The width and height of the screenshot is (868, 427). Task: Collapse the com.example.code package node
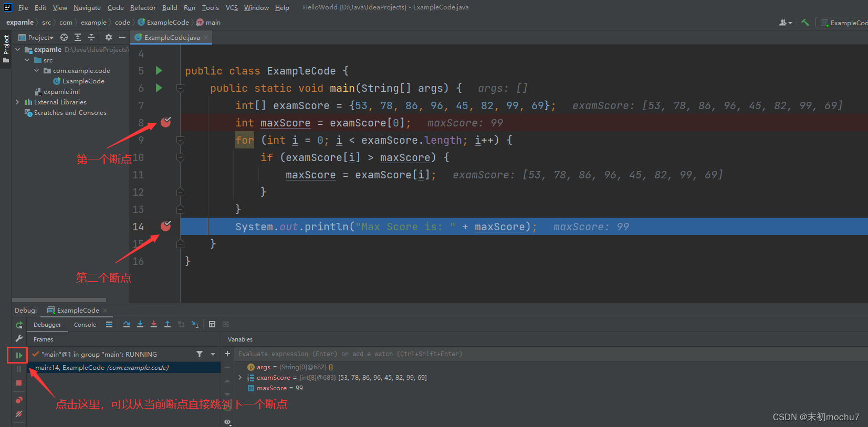pyautogui.click(x=37, y=70)
